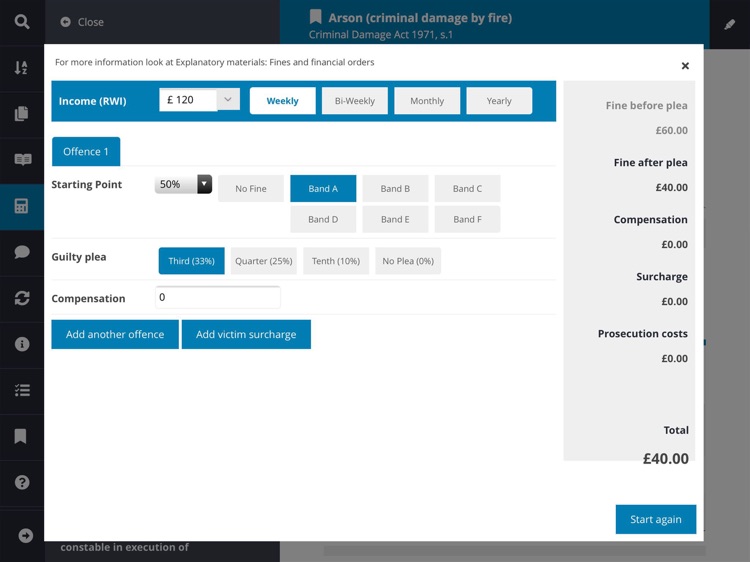The image size is (750, 562).
Task: Click the pencil edit icon
Action: 729,24
